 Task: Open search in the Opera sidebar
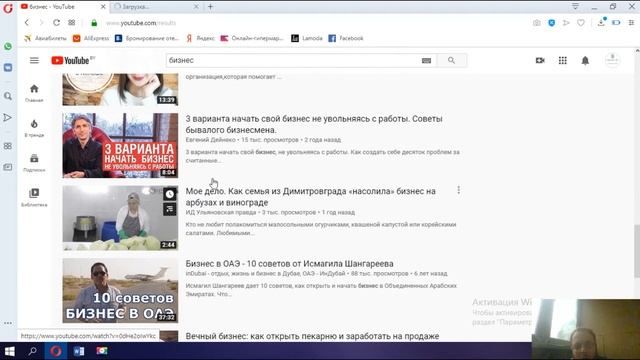coord(8,96)
